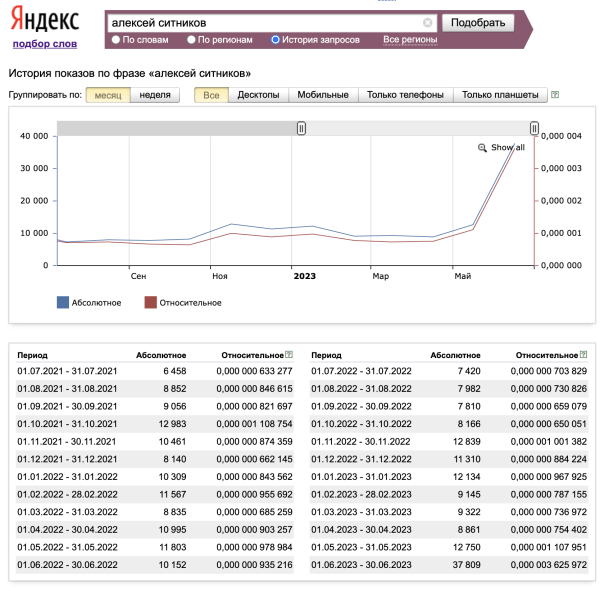This screenshot has width=600, height=591.
Task: Click the Show all magnifier icon
Action: point(482,147)
